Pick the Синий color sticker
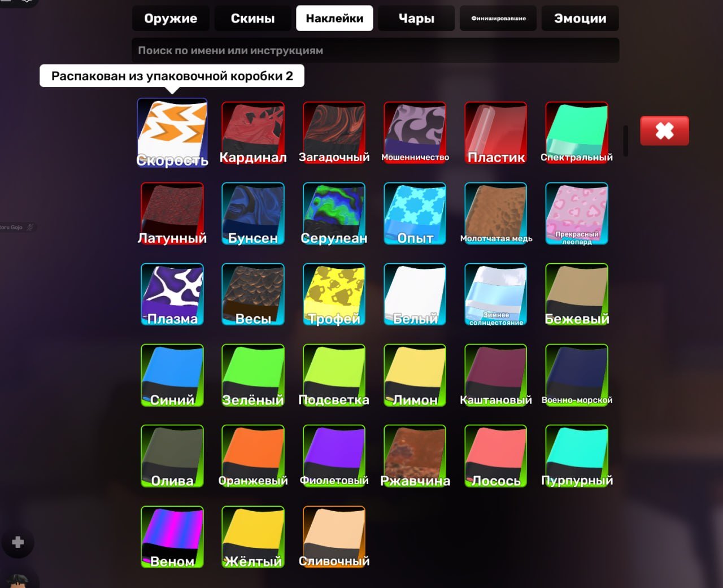 172,375
